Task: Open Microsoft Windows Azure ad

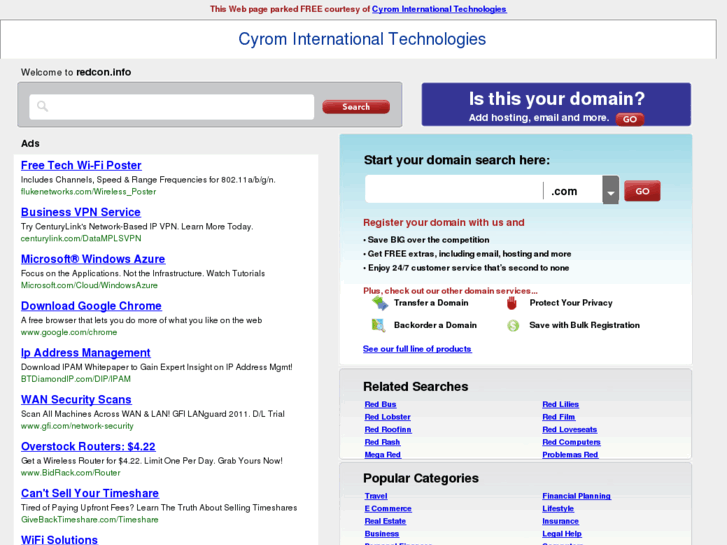Action: [x=93, y=259]
